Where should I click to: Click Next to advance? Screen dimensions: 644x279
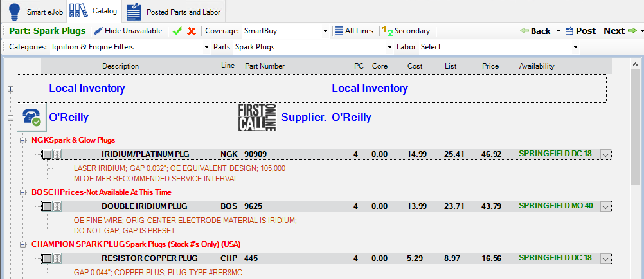[x=620, y=32]
